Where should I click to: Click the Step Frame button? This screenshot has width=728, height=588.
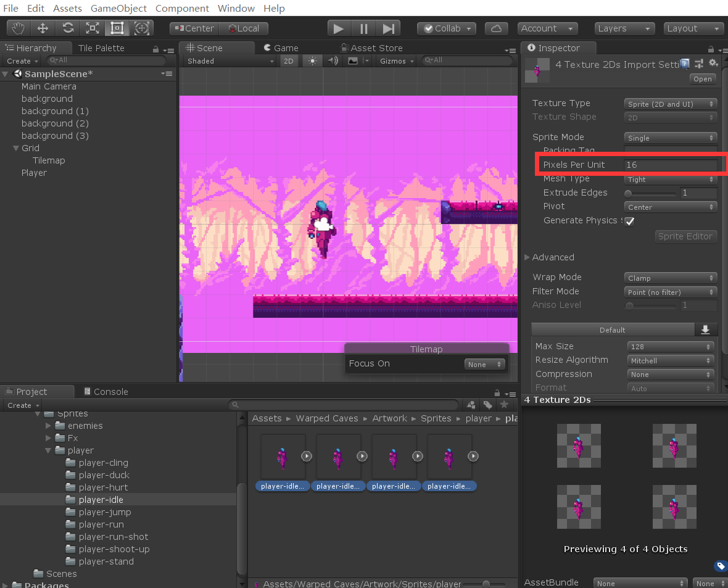click(x=387, y=28)
